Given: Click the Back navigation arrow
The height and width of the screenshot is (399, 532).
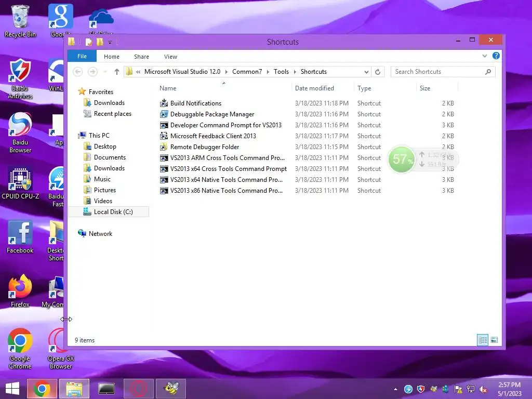Looking at the screenshot, I should tap(78, 72).
